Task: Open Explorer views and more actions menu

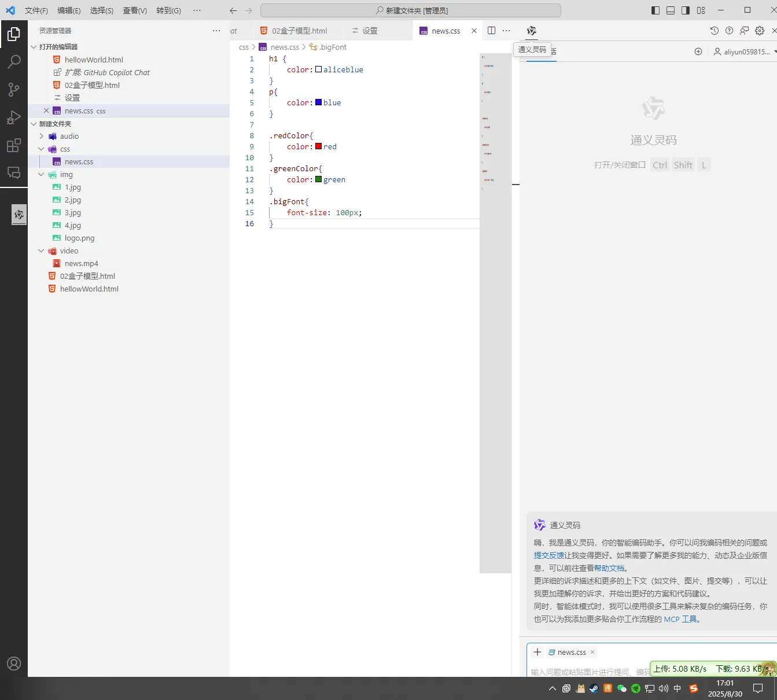Action: (216, 31)
